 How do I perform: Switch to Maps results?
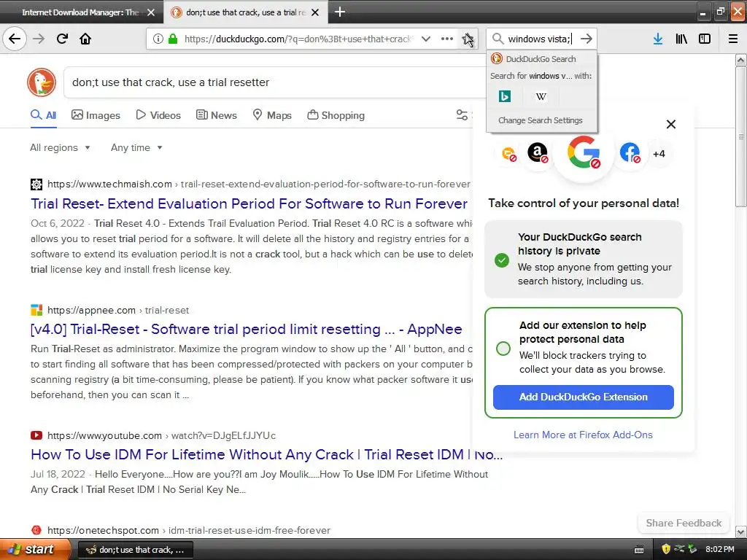click(x=272, y=114)
